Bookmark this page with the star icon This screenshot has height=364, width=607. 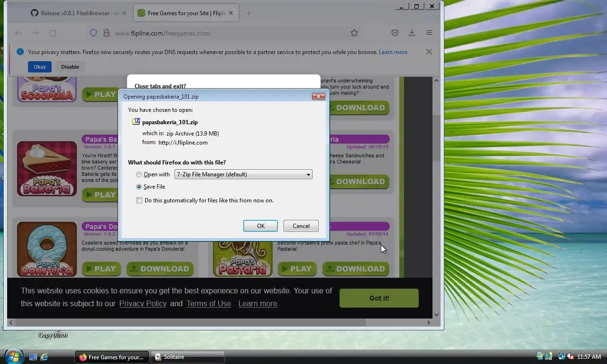pos(354,33)
